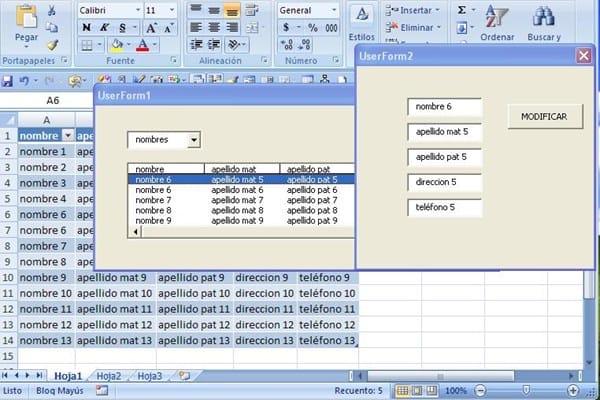Click the wrap text icon
The width and height of the screenshot is (600, 400).
click(252, 10)
